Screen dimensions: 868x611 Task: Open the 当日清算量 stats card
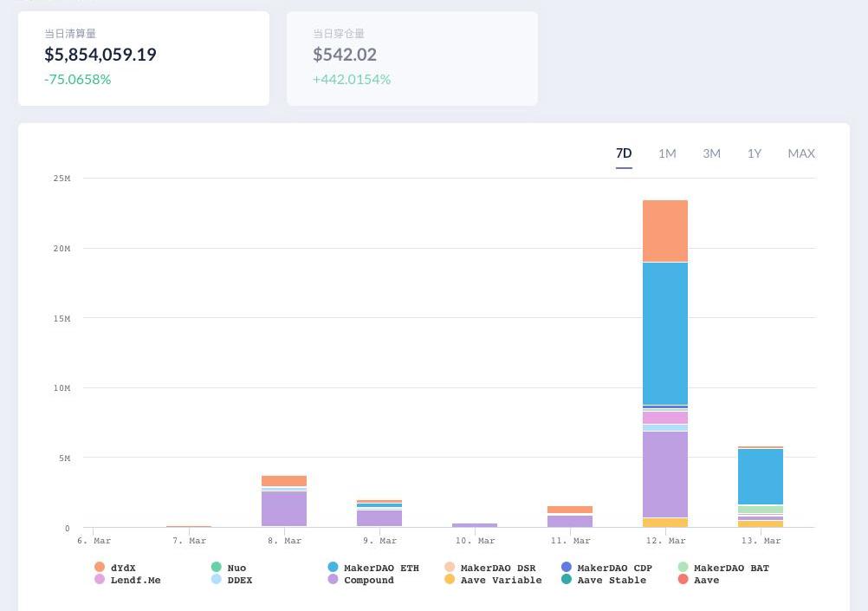[x=144, y=58]
